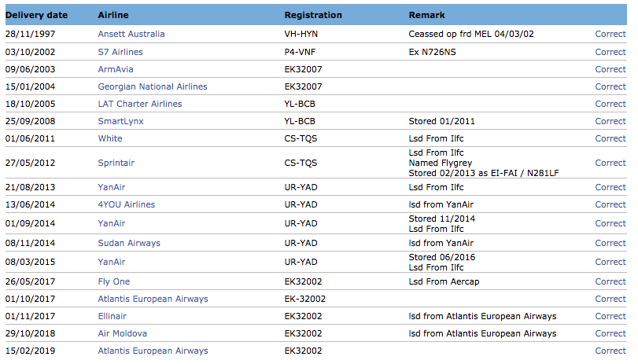Click the Airline column header
Screen dimensions: 638x364
pos(113,15)
